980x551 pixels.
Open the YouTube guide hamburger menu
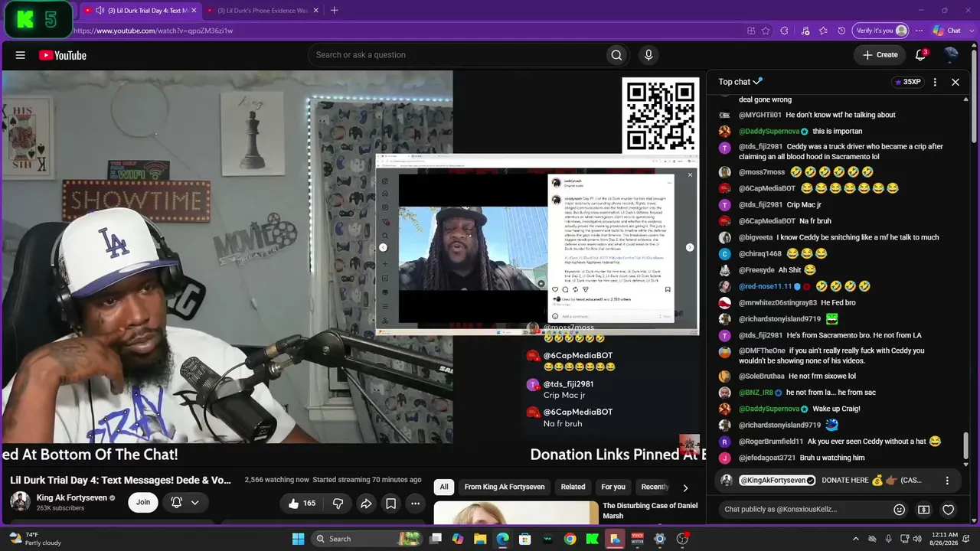click(21, 55)
